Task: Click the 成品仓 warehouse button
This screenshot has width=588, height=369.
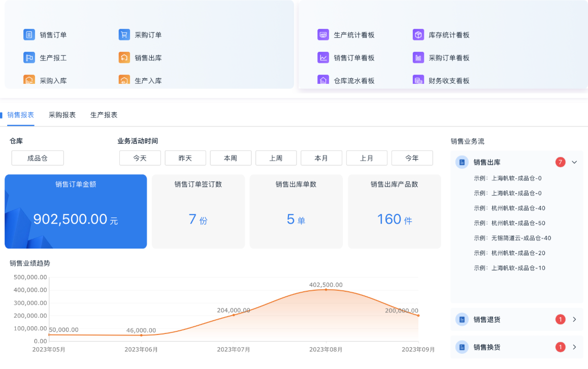Action: [x=38, y=158]
